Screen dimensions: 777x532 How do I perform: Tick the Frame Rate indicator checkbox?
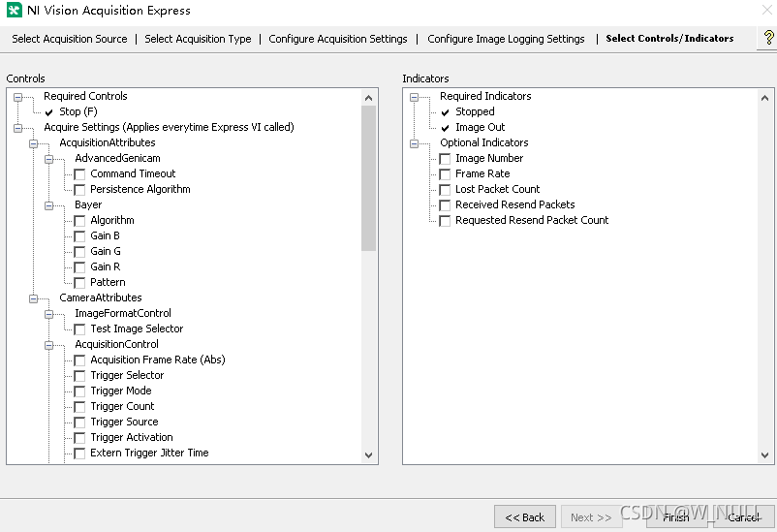tap(445, 174)
